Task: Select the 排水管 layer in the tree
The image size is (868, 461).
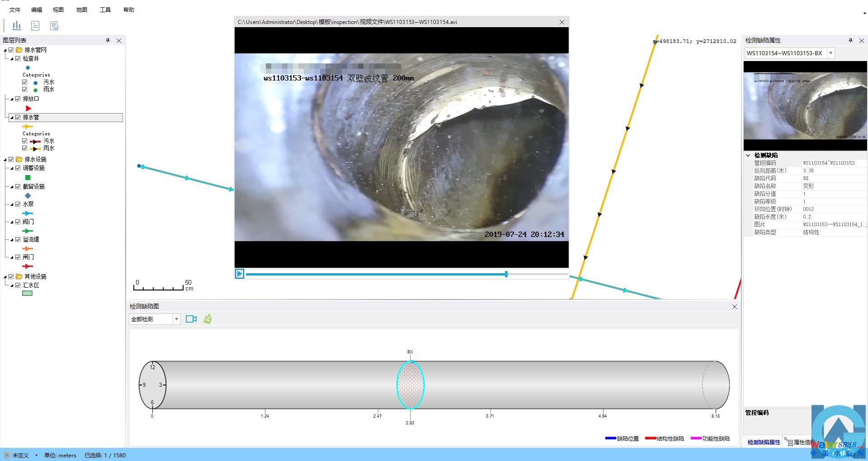Action: coord(31,117)
